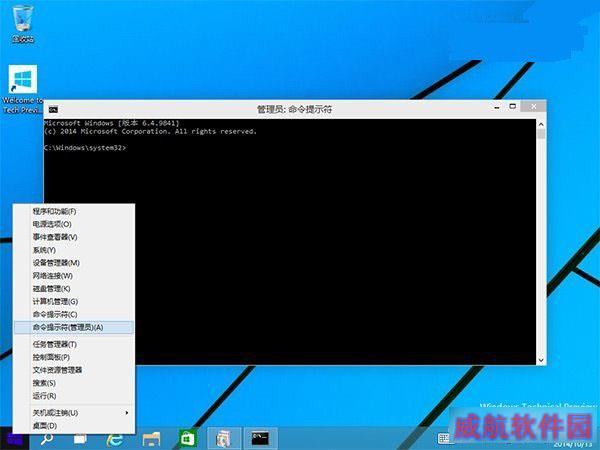Image resolution: width=600 pixels, height=450 pixels.
Task: Click the C:\Windows\system32> prompt line
Action: coord(85,148)
